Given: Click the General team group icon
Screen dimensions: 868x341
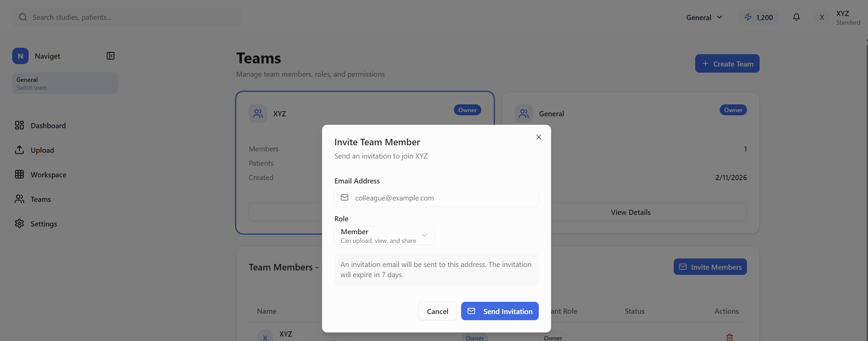Looking at the screenshot, I should [523, 114].
